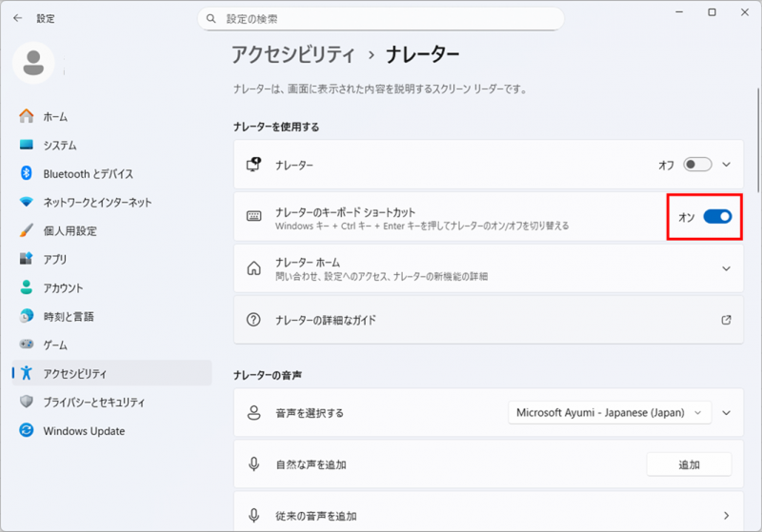Select アプリ in the navigation menu
This screenshot has width=762, height=532.
(55, 260)
